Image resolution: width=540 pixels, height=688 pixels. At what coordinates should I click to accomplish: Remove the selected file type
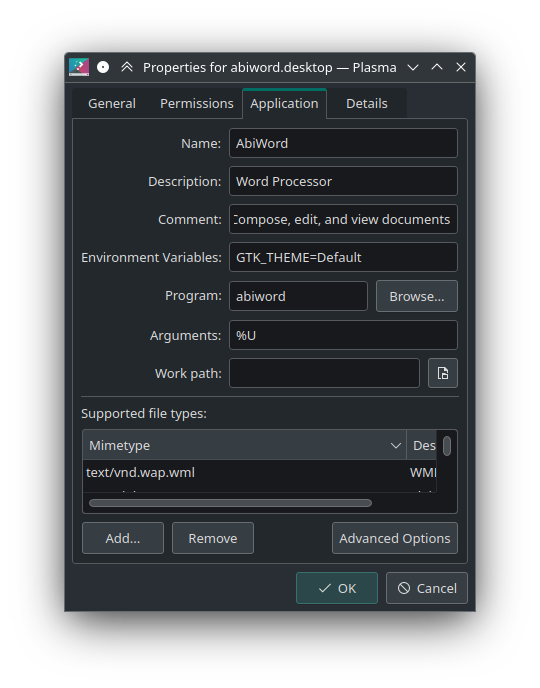(x=213, y=538)
